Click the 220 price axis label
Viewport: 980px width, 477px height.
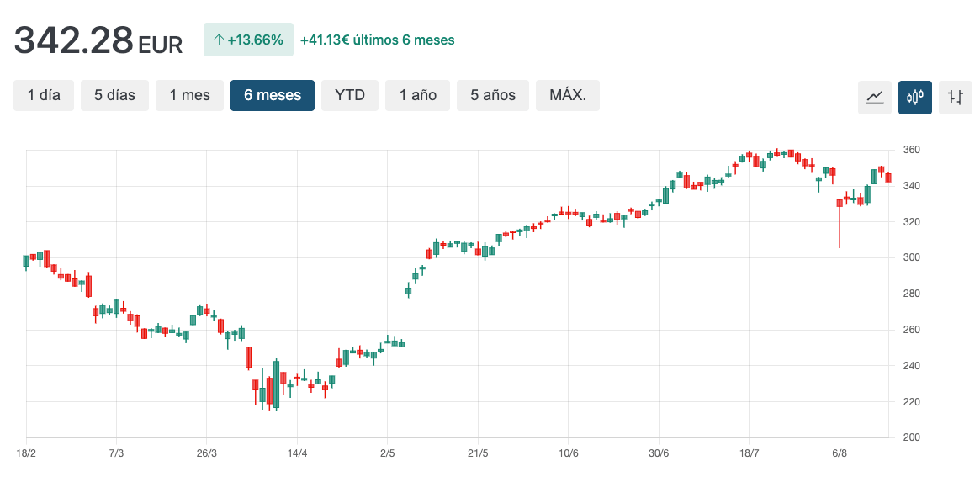click(x=911, y=401)
